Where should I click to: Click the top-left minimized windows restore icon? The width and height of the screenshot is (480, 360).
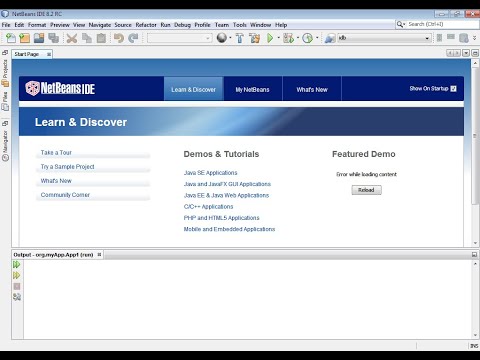[5, 53]
